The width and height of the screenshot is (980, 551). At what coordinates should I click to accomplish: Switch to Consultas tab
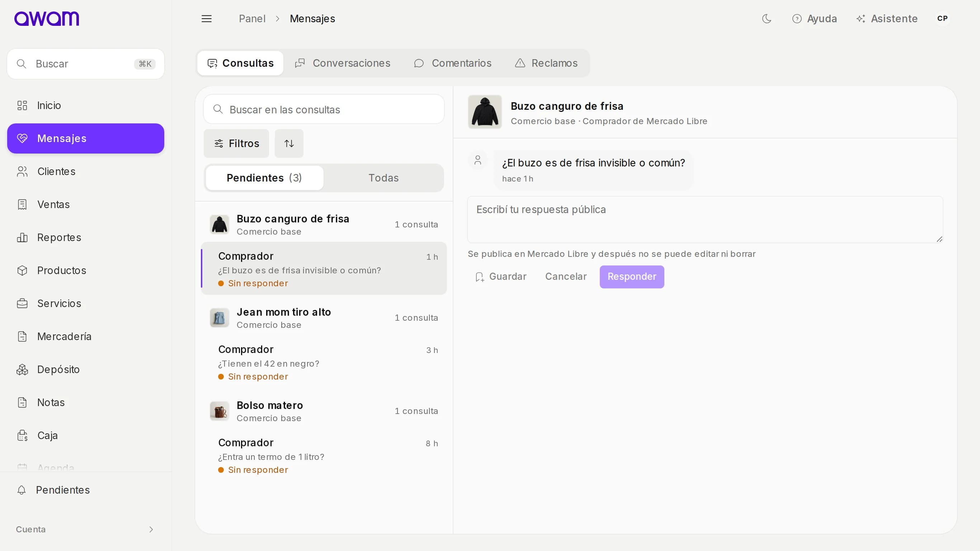coord(240,63)
